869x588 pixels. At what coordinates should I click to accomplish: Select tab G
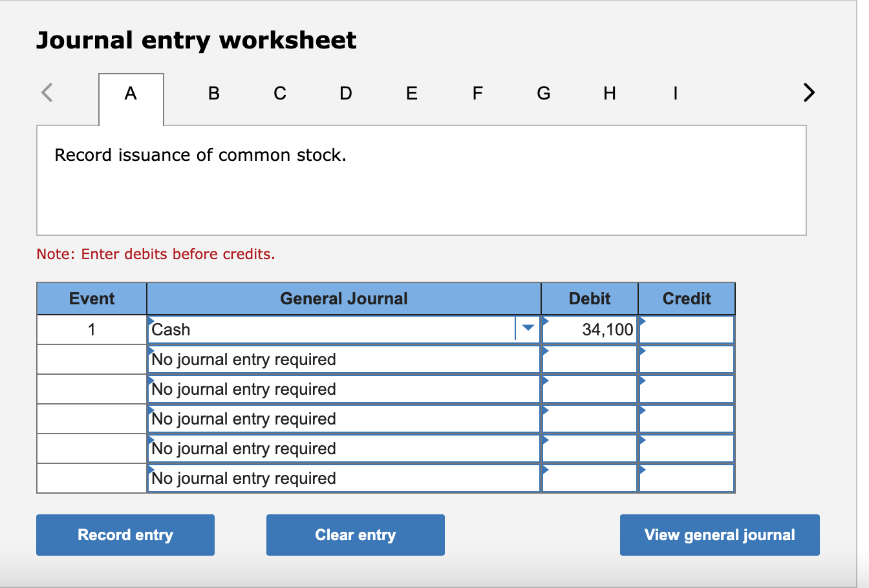(544, 94)
